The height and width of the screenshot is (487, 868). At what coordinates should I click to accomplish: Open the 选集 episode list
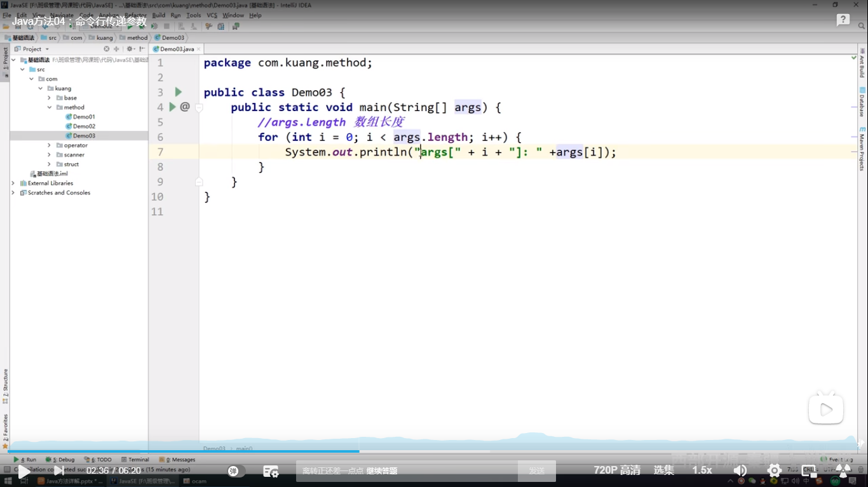(x=664, y=470)
